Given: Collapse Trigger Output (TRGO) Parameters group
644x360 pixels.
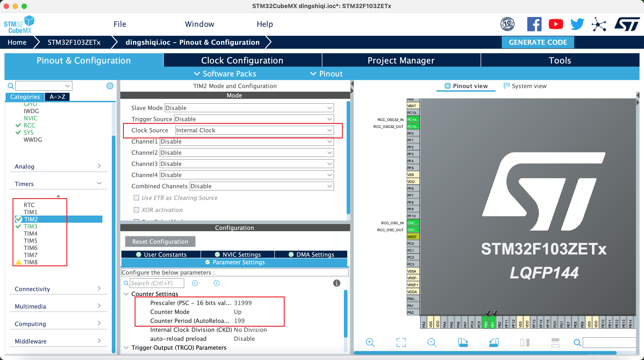Looking at the screenshot, I should 126,348.
